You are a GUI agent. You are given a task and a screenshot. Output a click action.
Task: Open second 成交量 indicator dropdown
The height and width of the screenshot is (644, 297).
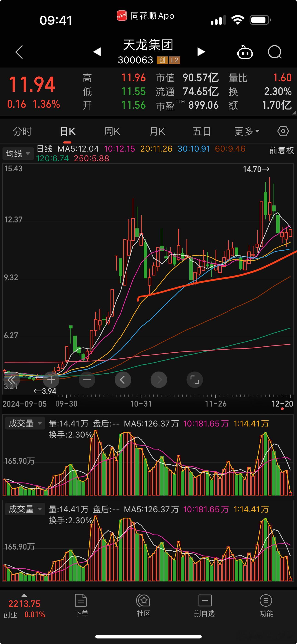(x=25, y=509)
